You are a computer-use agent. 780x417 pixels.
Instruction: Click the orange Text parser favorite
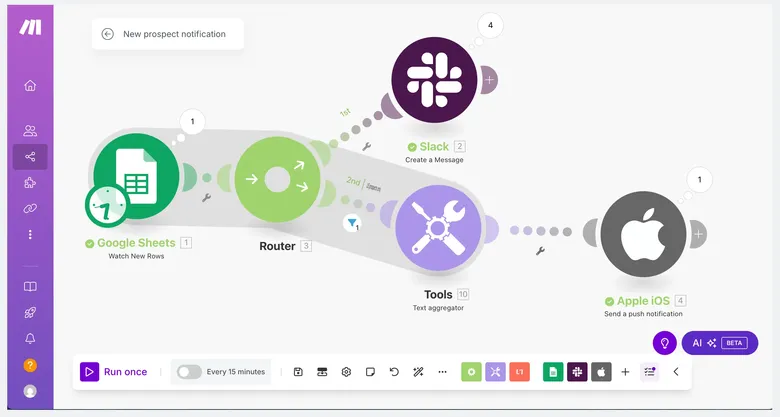(x=519, y=372)
